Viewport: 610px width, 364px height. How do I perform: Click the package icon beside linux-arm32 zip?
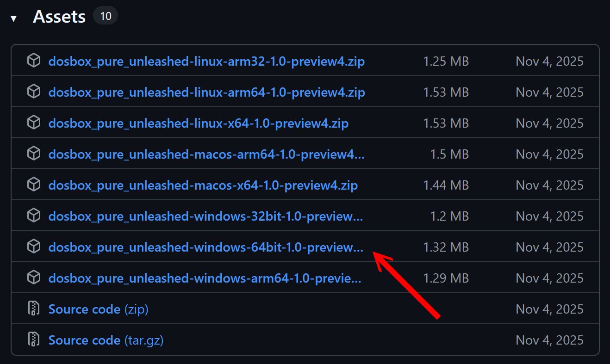point(33,61)
